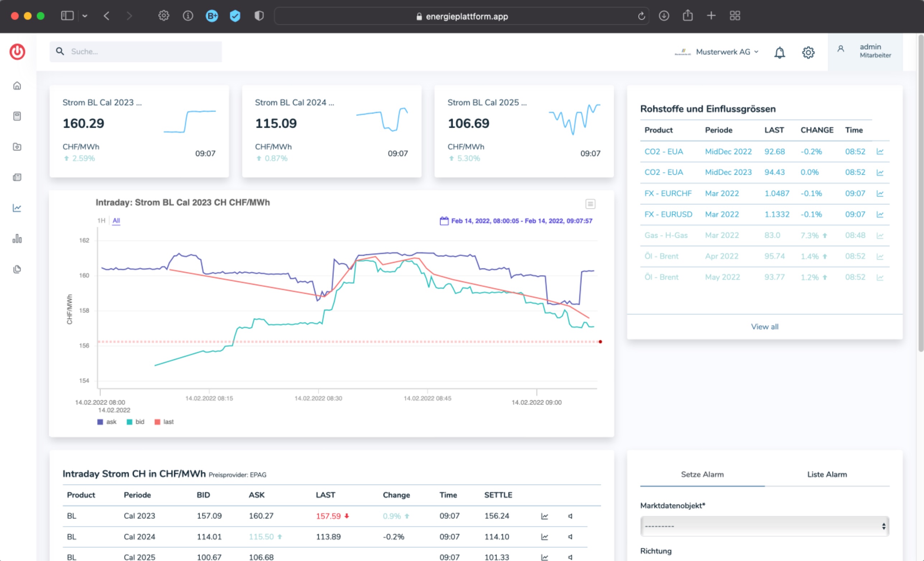Select the 1H chart range tab
This screenshot has width=924, height=561.
(101, 221)
